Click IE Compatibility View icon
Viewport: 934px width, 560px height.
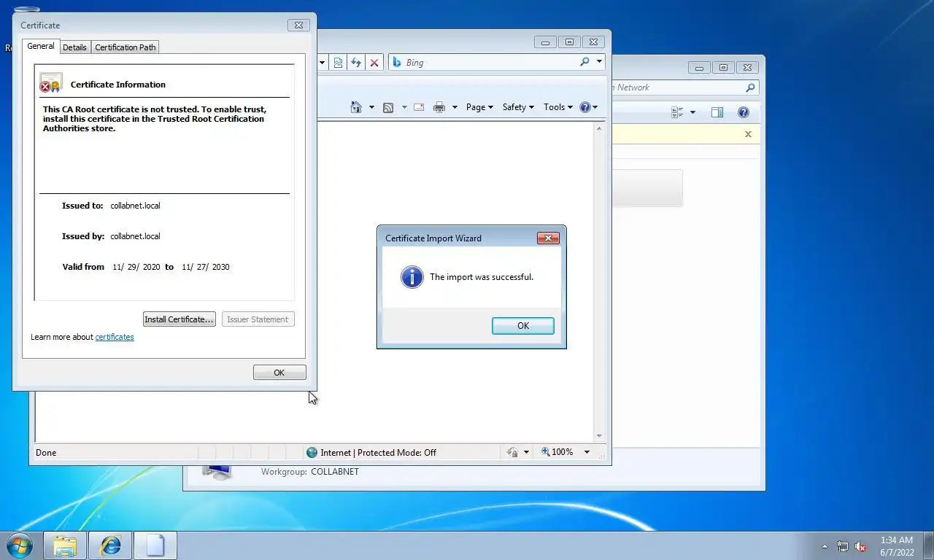click(x=339, y=63)
